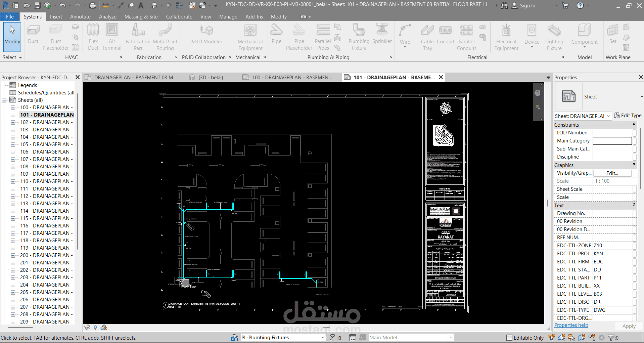Click the Thin Lines icon in quick access toolbar
The height and width of the screenshot is (343, 644).
pyautogui.click(x=179, y=5)
